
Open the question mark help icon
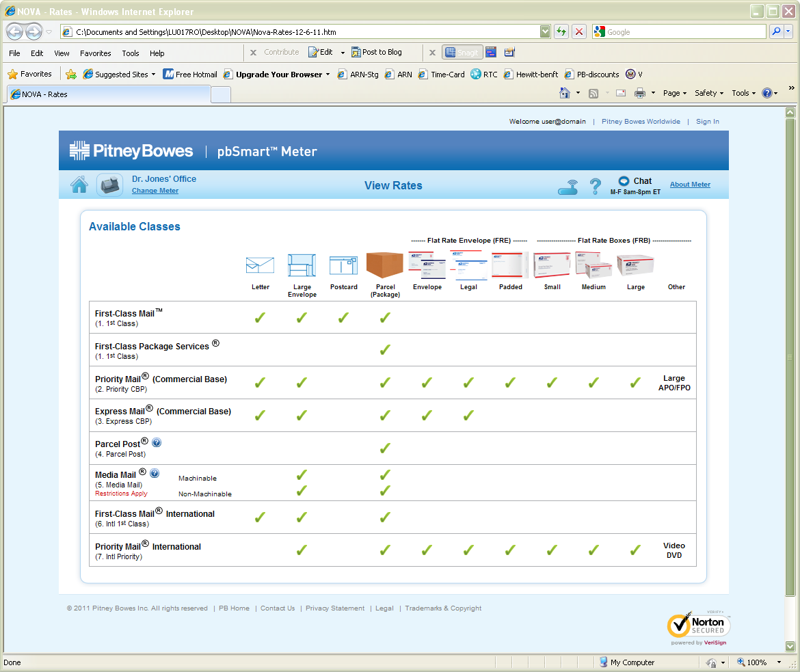(595, 186)
